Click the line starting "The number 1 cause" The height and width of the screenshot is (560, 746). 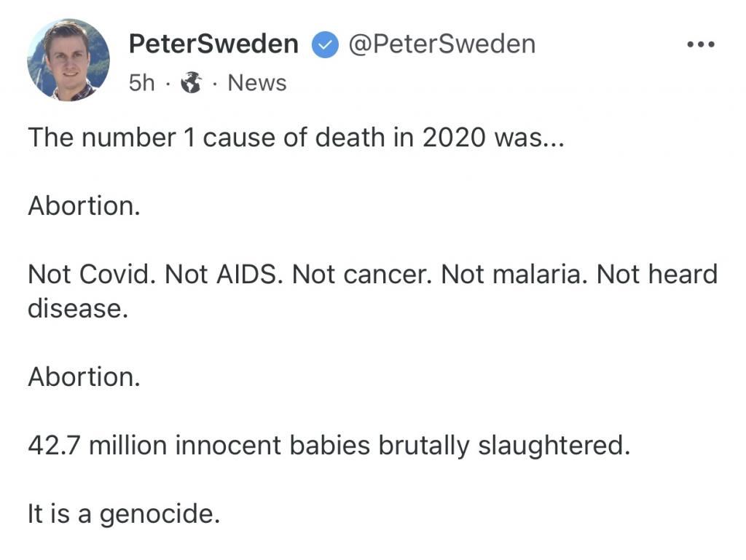click(x=296, y=138)
